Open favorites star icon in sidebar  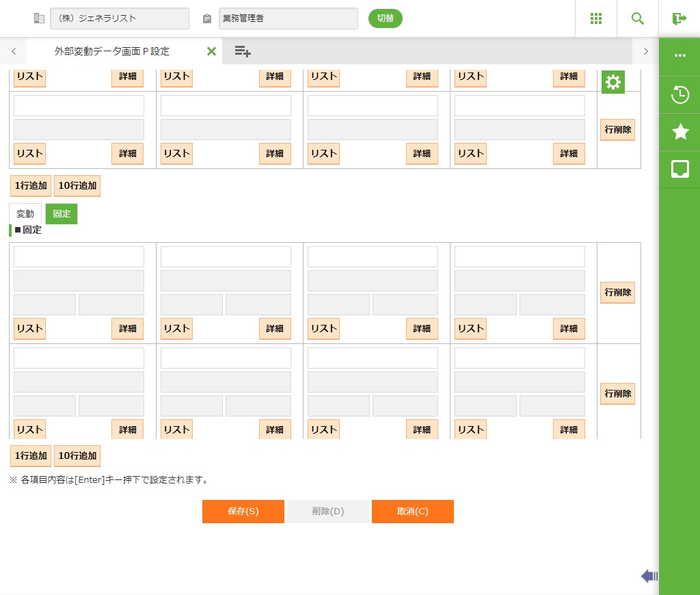[679, 132]
